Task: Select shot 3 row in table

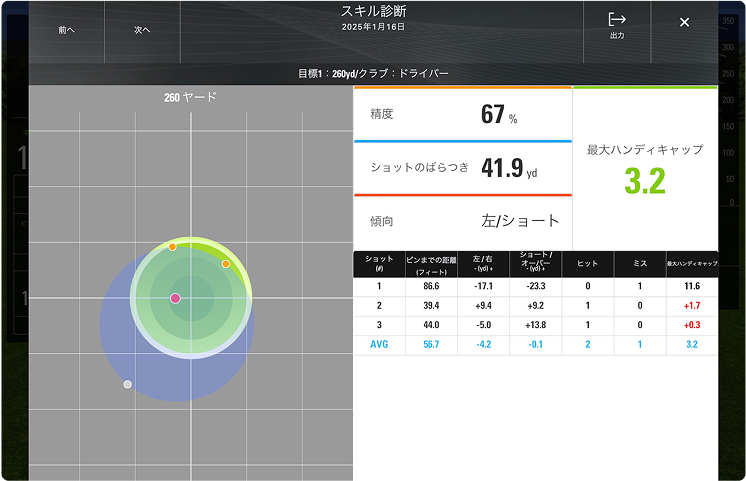Action: (535, 326)
